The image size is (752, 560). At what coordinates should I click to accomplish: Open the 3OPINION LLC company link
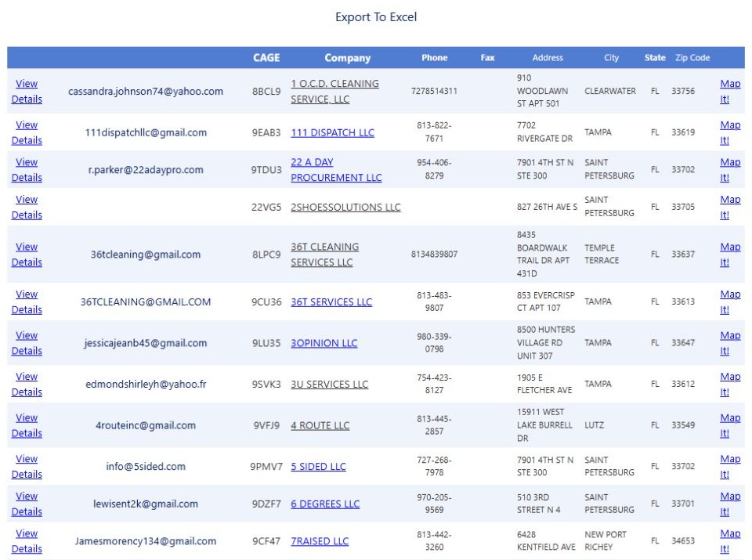(x=324, y=343)
